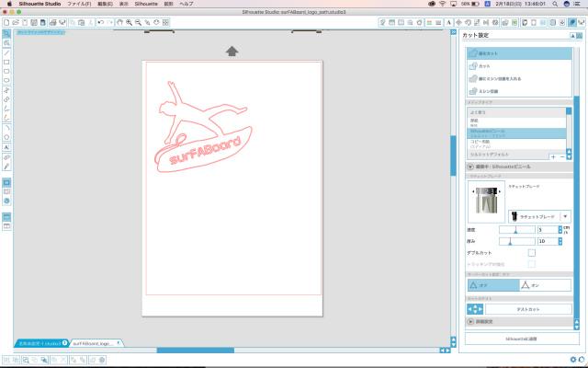
Task: Toggle the トラッキングの強化 checkbox
Action: click(531, 264)
